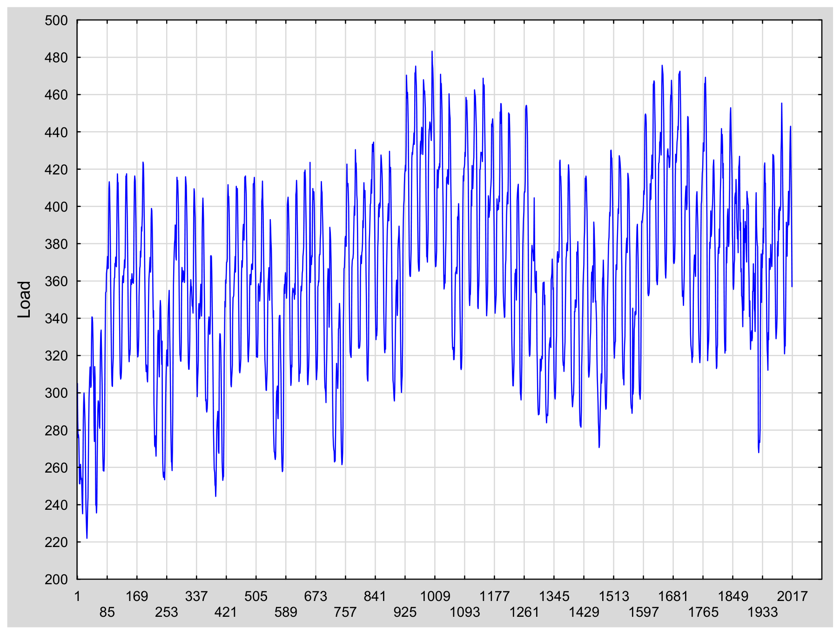This screenshot has height=634, width=840.
Task: Click y-axis tick label 200
Action: tap(56, 580)
